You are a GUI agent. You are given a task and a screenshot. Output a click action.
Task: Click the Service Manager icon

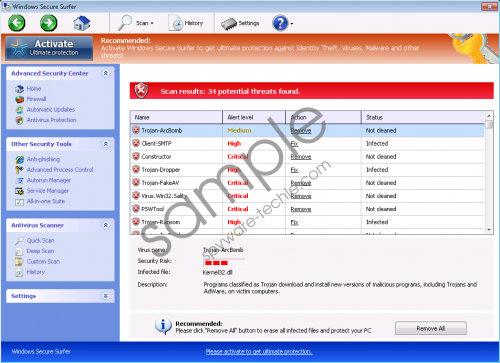[x=20, y=191]
